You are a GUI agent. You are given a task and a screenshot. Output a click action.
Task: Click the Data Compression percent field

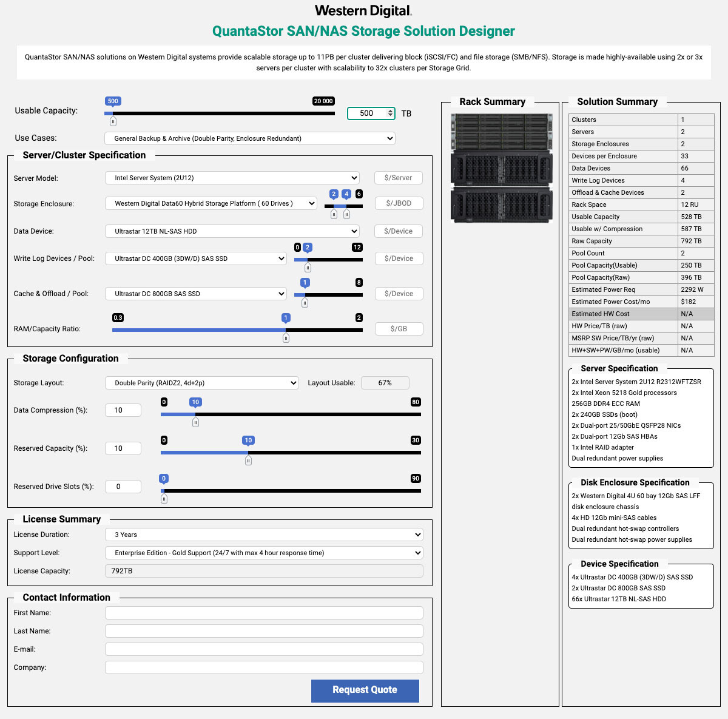point(123,410)
